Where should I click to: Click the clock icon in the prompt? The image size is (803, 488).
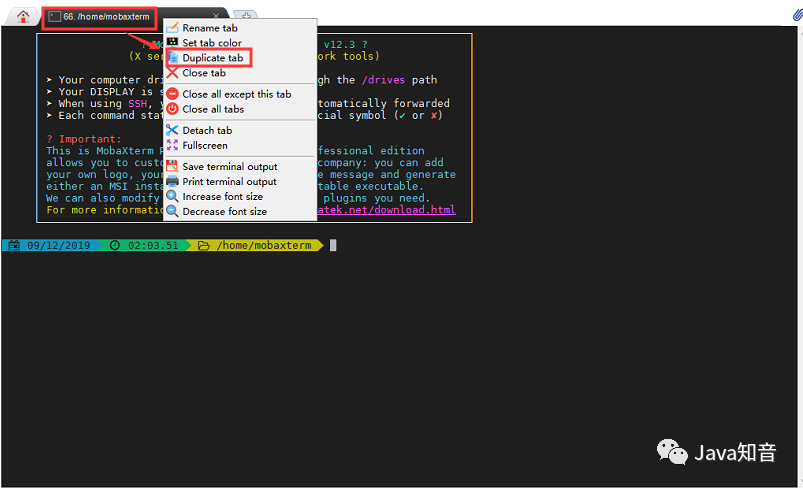point(115,245)
